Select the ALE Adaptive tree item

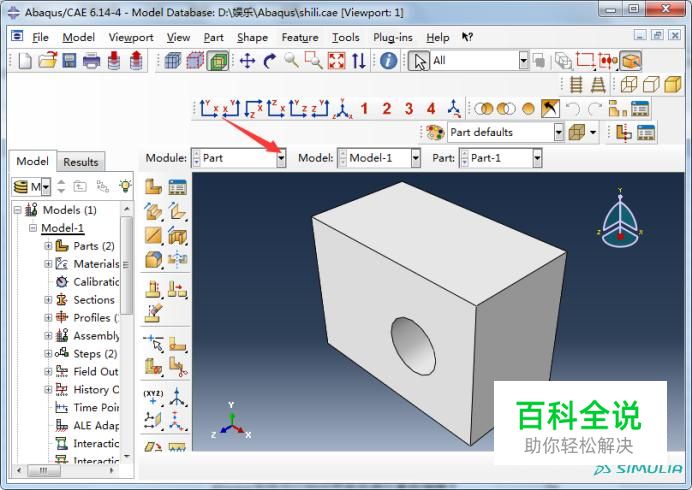tap(96, 426)
